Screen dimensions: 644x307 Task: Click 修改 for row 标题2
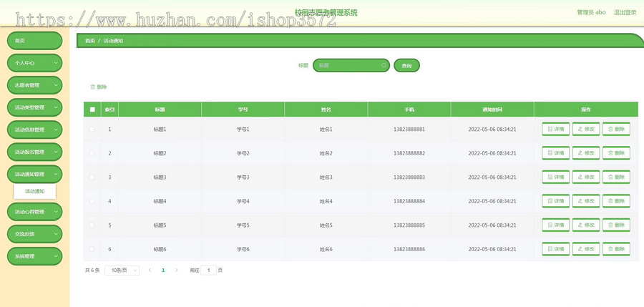(x=586, y=153)
